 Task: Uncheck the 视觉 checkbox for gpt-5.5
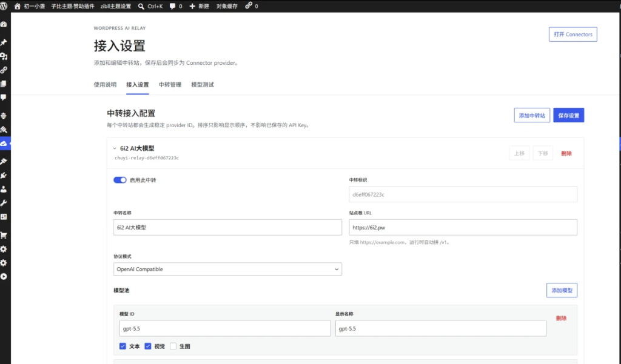(148, 346)
